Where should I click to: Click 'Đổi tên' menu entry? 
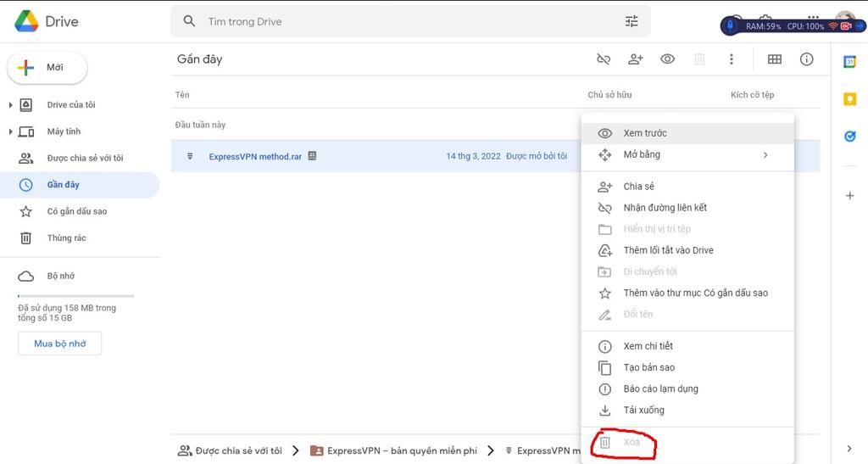click(687, 315)
